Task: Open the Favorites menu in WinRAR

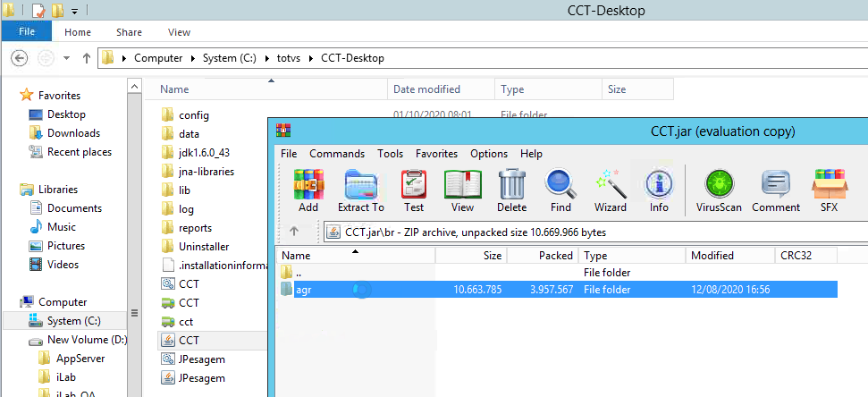Action: click(437, 154)
